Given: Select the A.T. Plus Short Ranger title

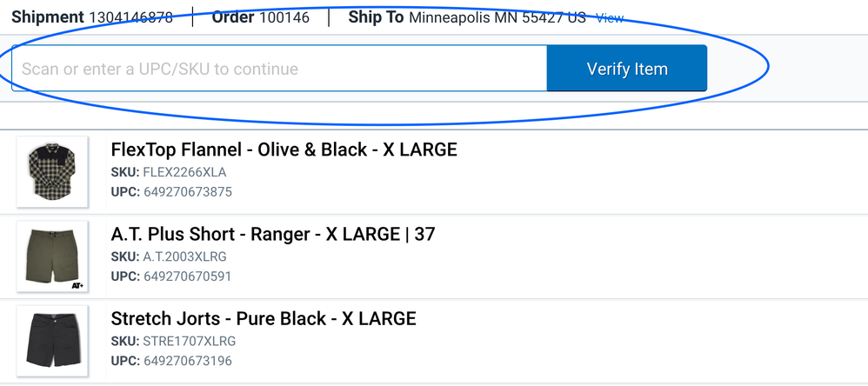Looking at the screenshot, I should coord(272,234).
